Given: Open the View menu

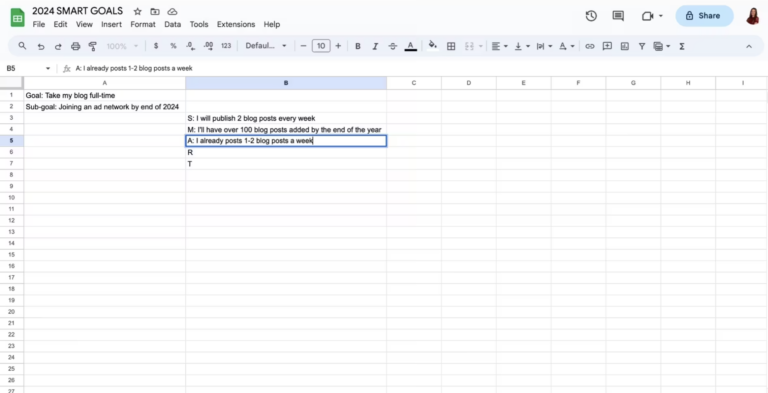Looking at the screenshot, I should tap(84, 24).
